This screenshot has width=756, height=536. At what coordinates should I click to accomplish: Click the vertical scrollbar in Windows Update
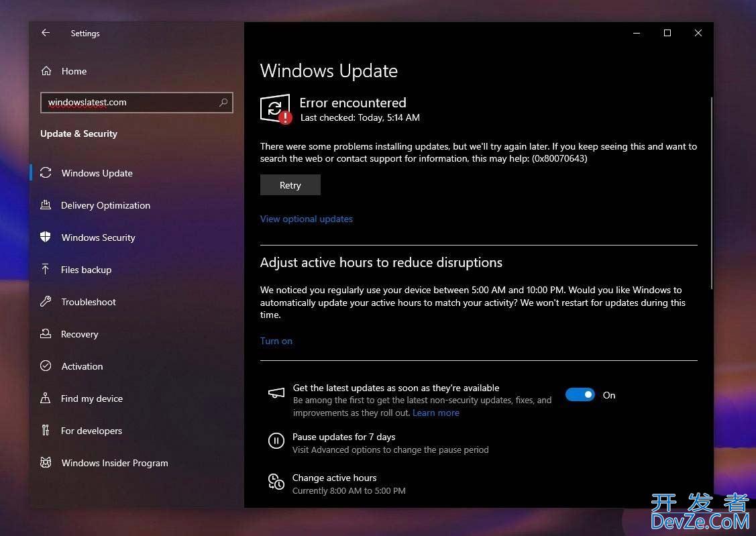coord(711,193)
